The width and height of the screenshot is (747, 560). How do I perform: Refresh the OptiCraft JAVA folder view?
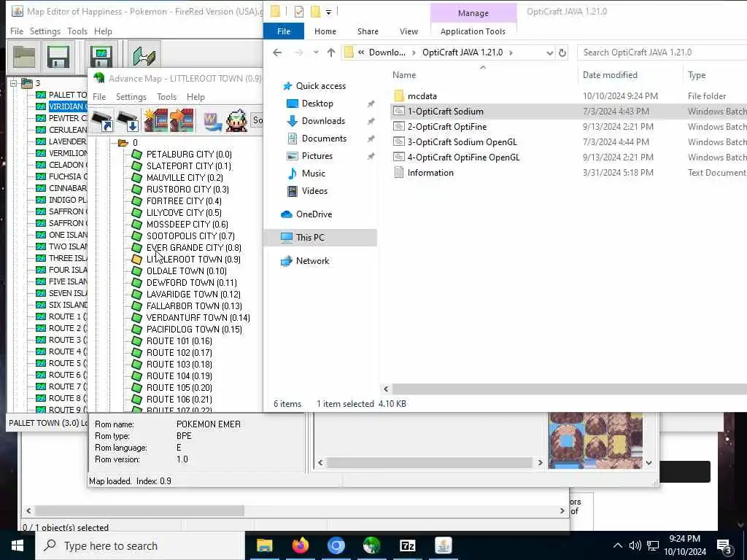[562, 52]
